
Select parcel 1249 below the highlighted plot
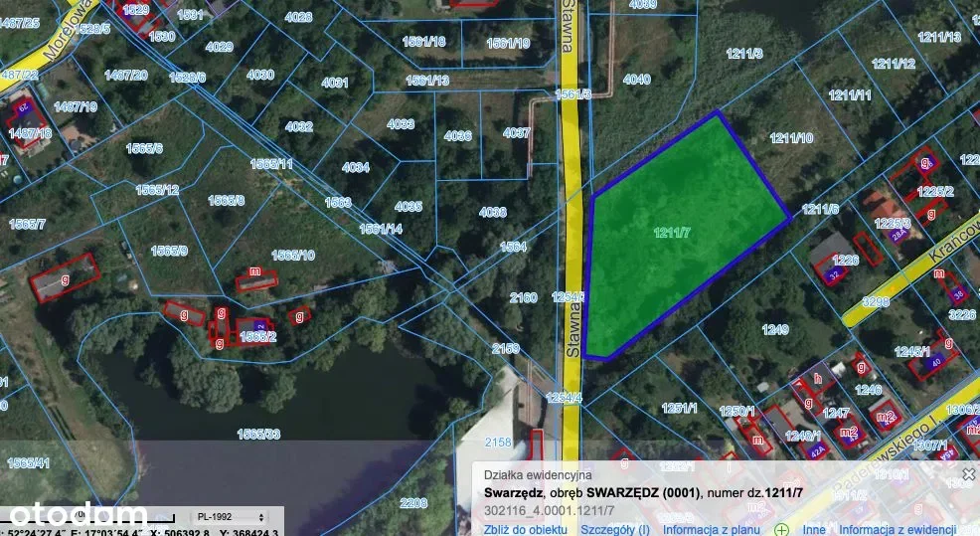(774, 329)
